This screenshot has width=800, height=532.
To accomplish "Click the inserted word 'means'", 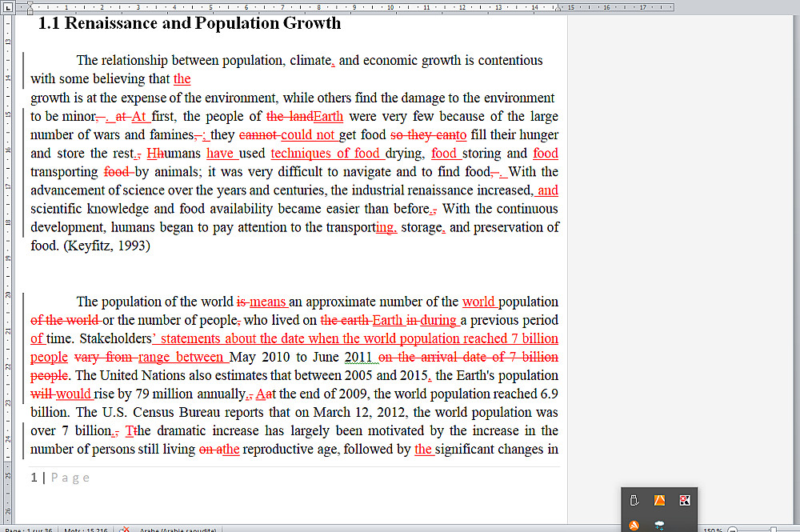I will click(x=267, y=302).
